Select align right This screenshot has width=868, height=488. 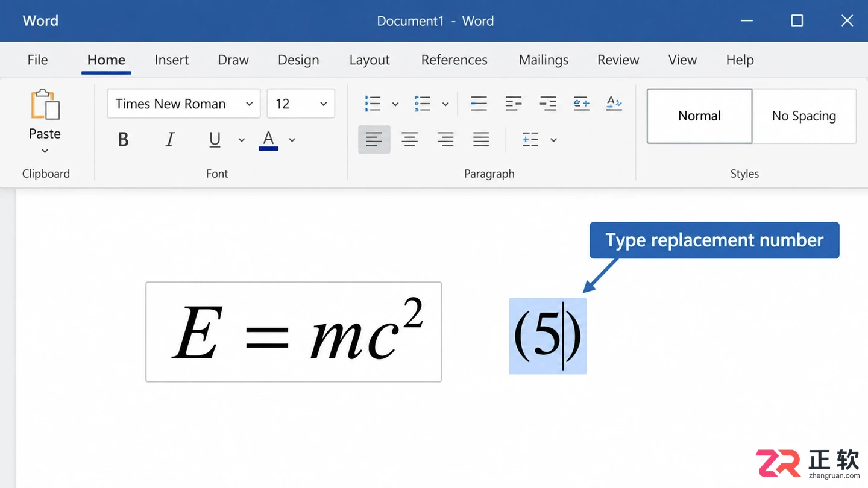click(x=445, y=140)
